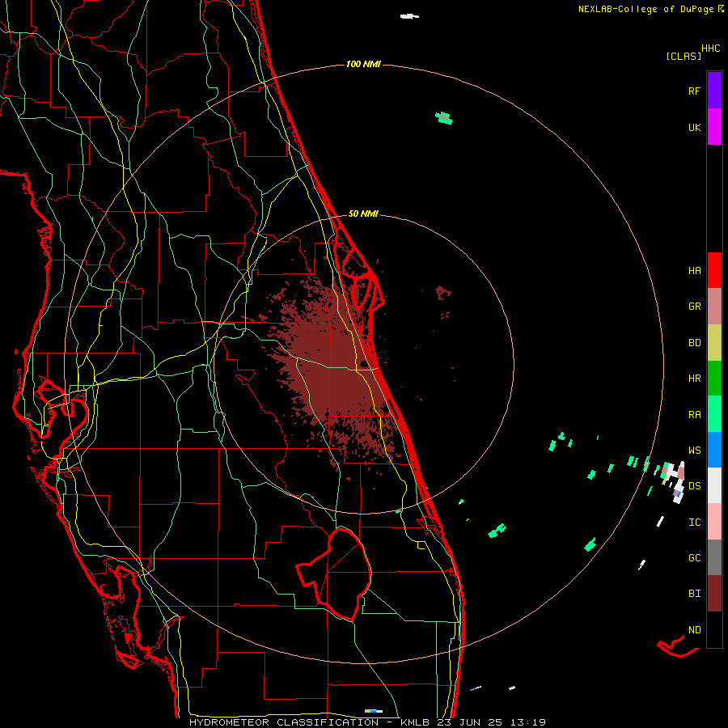Screen dimensions: 728x728
Task: Click the BD legend label
Action: 694,343
